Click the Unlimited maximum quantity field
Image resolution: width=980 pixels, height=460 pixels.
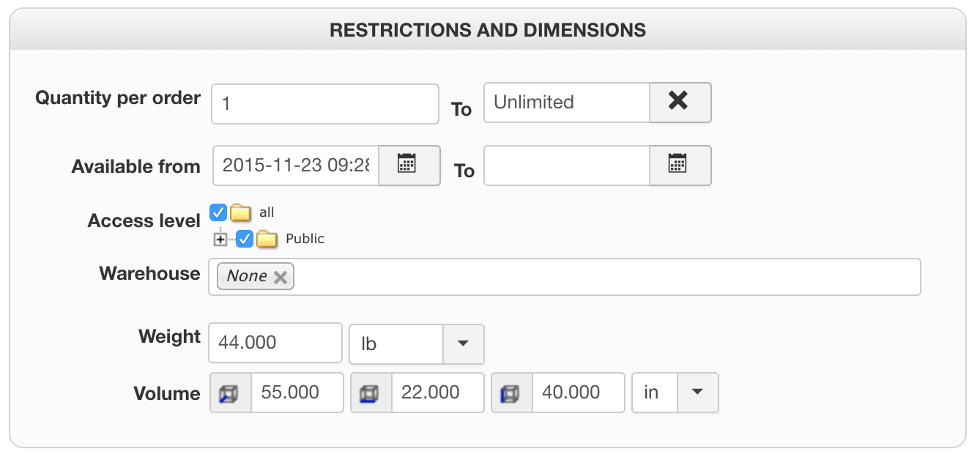[566, 103]
